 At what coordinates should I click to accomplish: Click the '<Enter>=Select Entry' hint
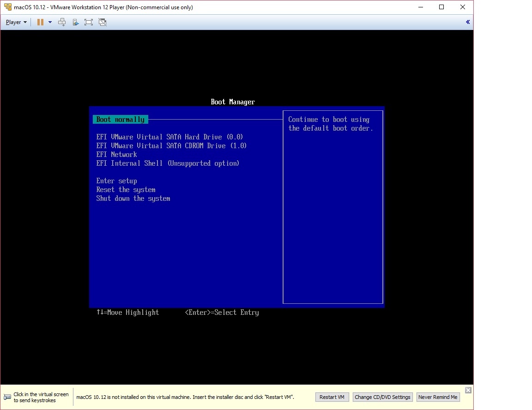(x=222, y=312)
